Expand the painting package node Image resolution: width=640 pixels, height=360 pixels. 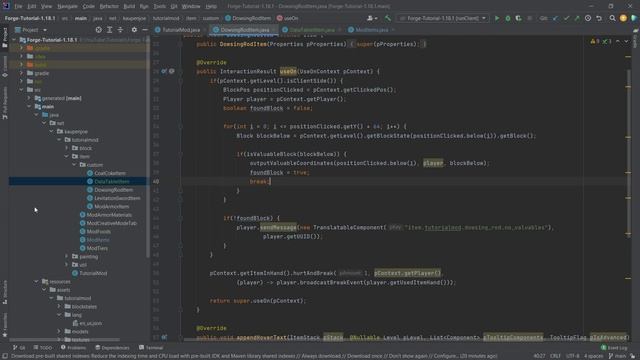67,256
